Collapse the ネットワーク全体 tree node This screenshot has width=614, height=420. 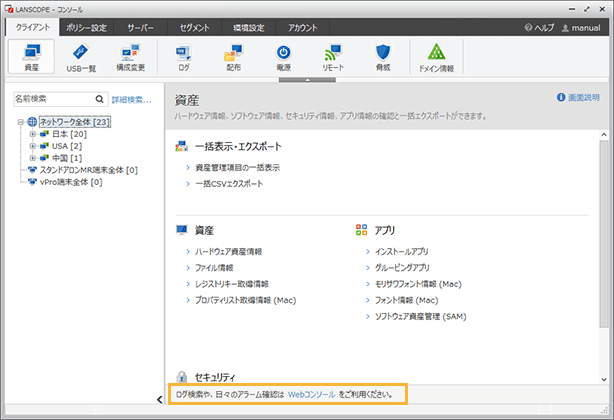(x=21, y=121)
